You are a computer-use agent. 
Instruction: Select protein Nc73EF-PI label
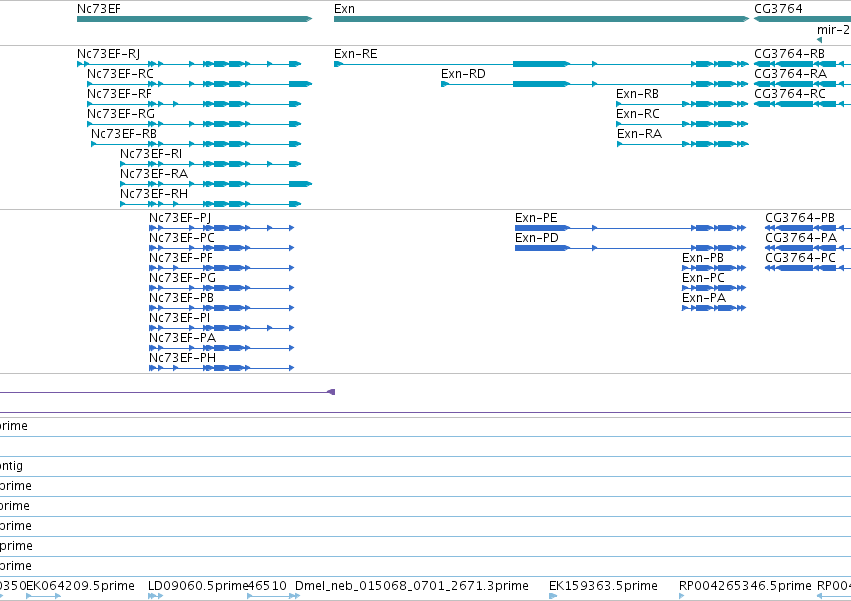(x=179, y=318)
